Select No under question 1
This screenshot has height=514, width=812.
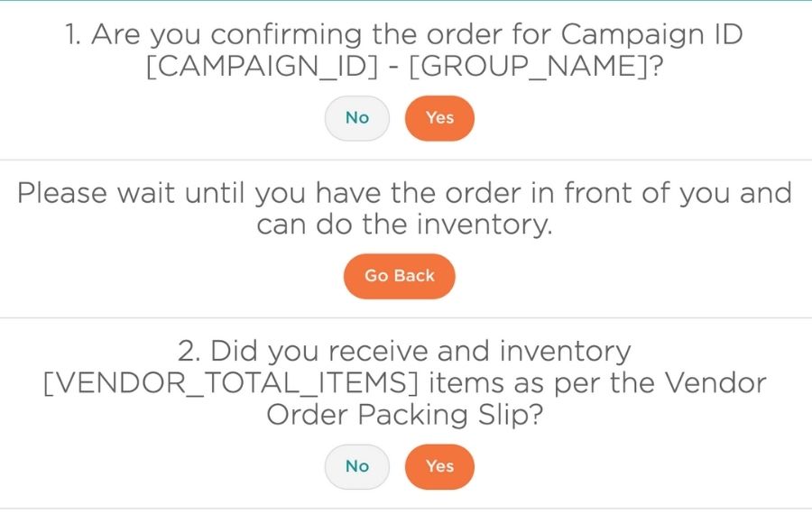click(357, 118)
